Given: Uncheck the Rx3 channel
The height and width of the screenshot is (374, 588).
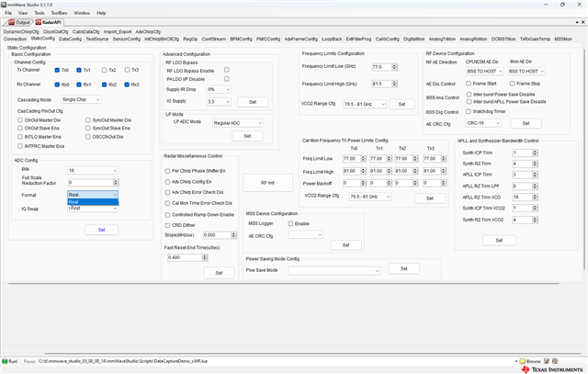Looking at the screenshot, I should click(x=127, y=85).
